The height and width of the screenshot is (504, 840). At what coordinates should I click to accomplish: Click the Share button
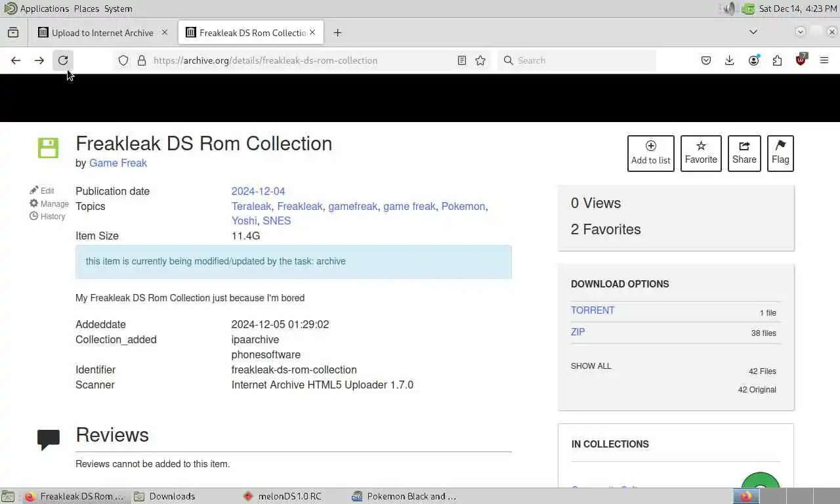[x=744, y=154]
